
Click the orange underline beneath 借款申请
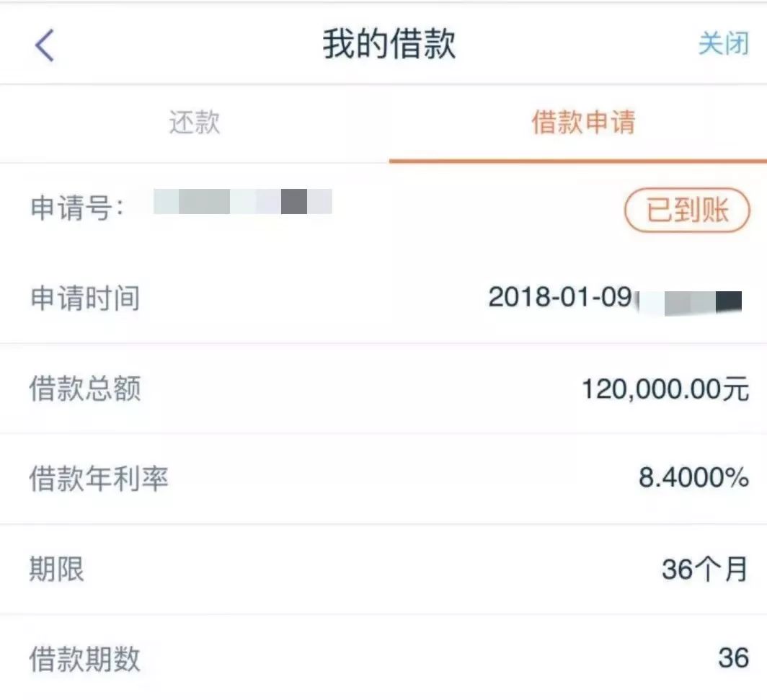click(577, 160)
